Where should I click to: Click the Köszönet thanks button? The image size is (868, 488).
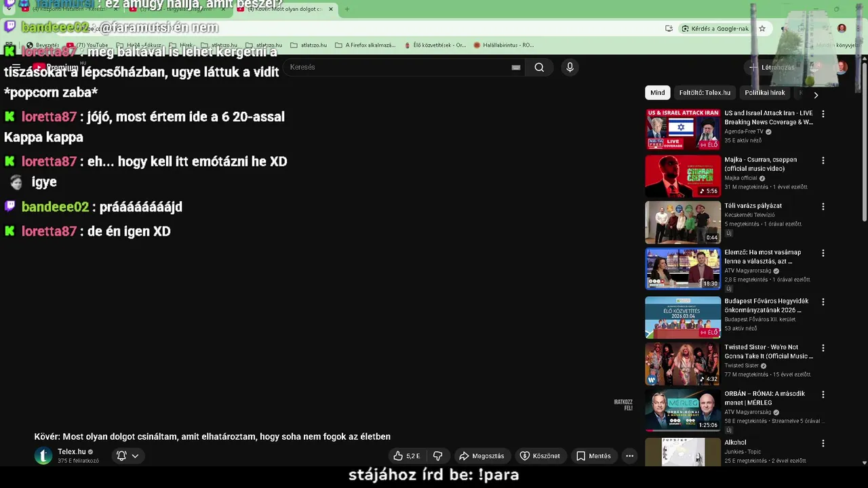click(540, 456)
